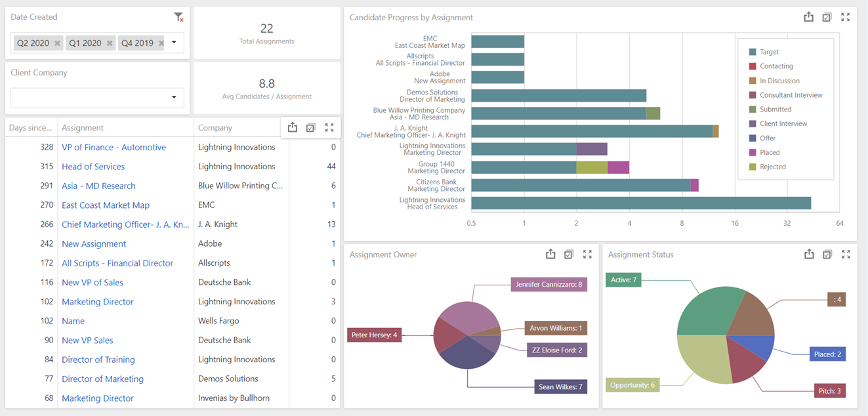Screen dimensions: 868x416
Task: Activate multi-select mode on the assignments table
Action: 310,127
